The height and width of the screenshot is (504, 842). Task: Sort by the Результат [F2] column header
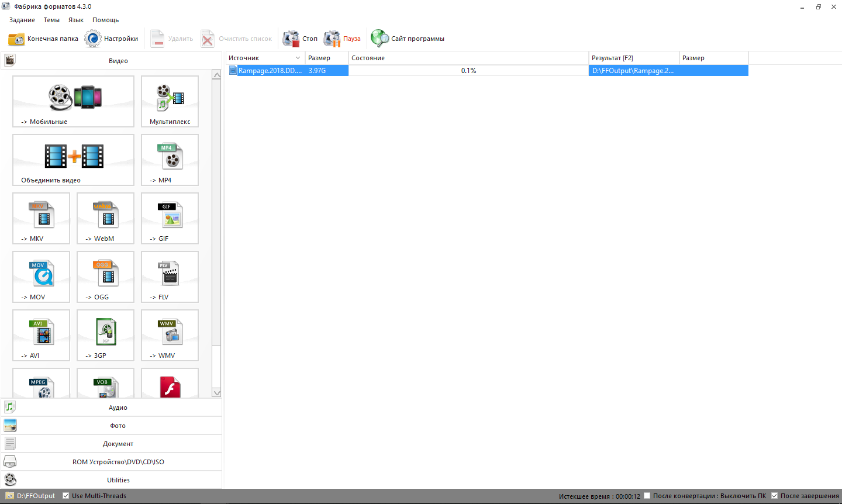634,58
